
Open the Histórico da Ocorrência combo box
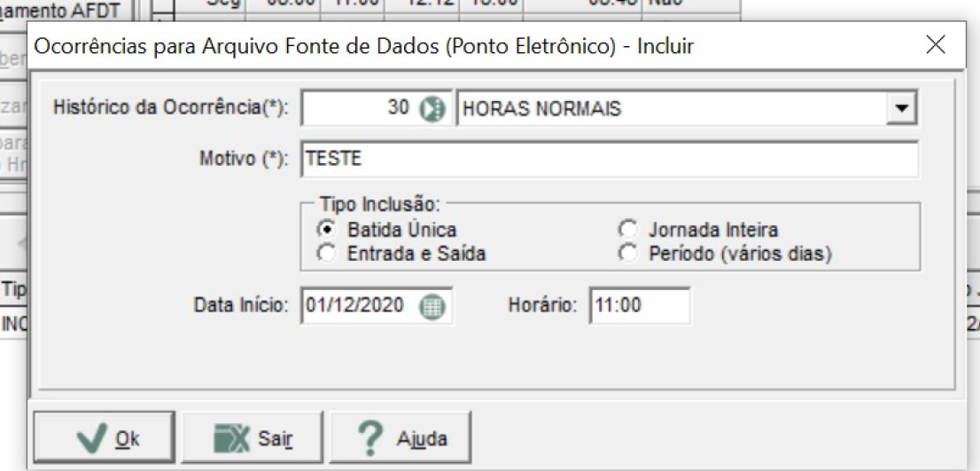tap(686, 109)
